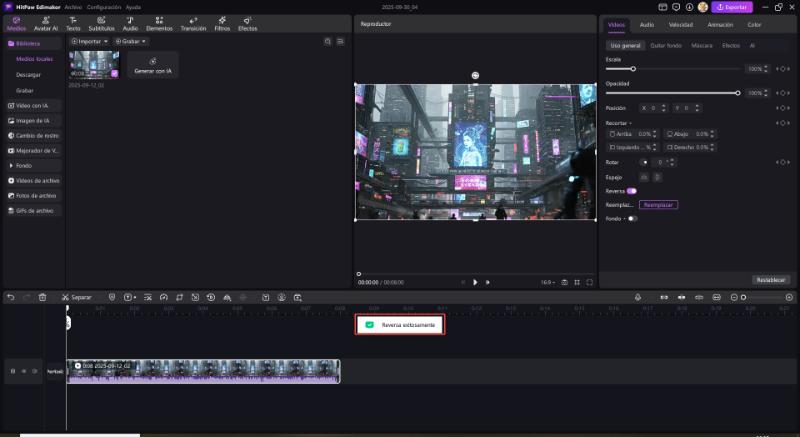The image size is (800, 437).
Task: Turn off the Reverso toggle
Action: tap(631, 190)
